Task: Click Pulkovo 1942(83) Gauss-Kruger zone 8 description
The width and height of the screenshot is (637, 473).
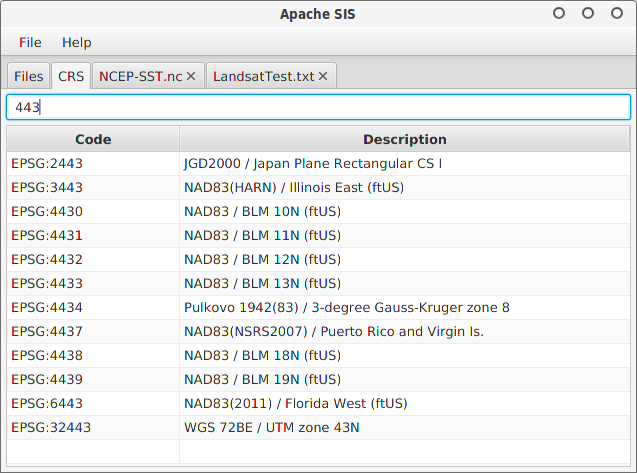Action: click(x=347, y=307)
